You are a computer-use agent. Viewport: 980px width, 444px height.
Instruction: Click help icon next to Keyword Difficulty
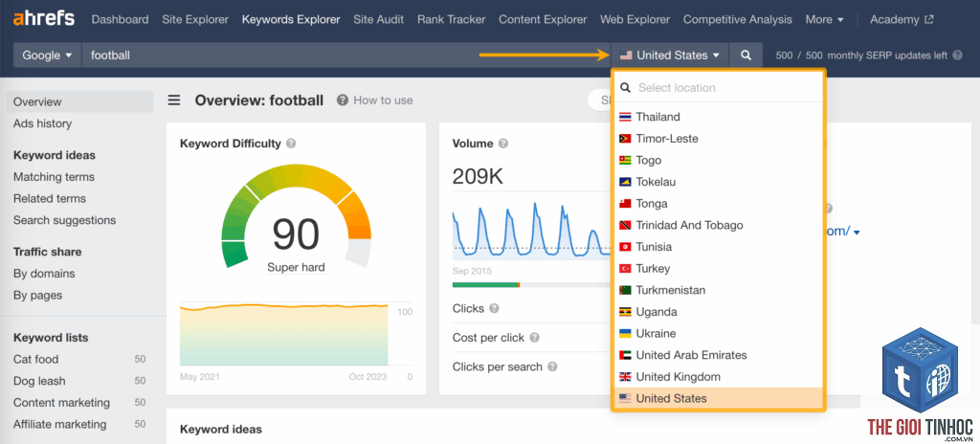point(291,144)
